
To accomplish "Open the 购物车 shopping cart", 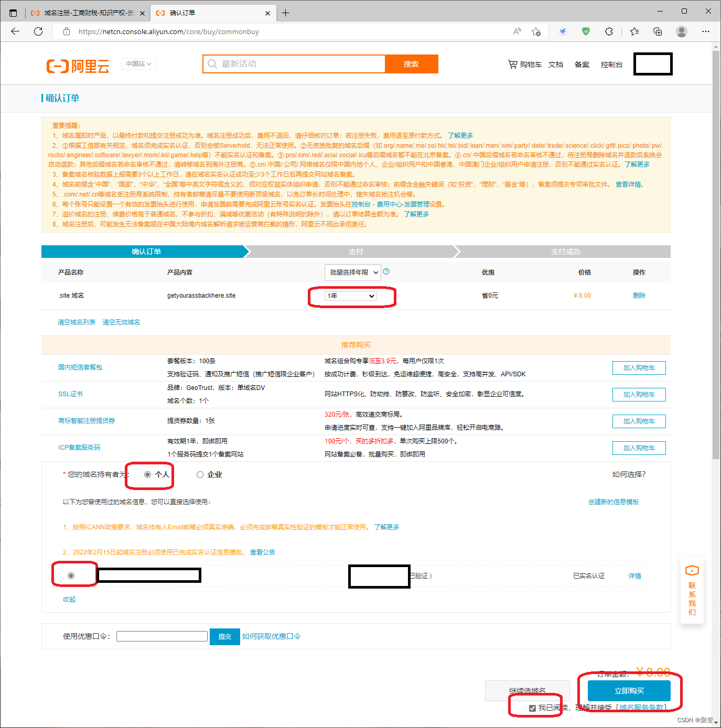I will click(525, 64).
